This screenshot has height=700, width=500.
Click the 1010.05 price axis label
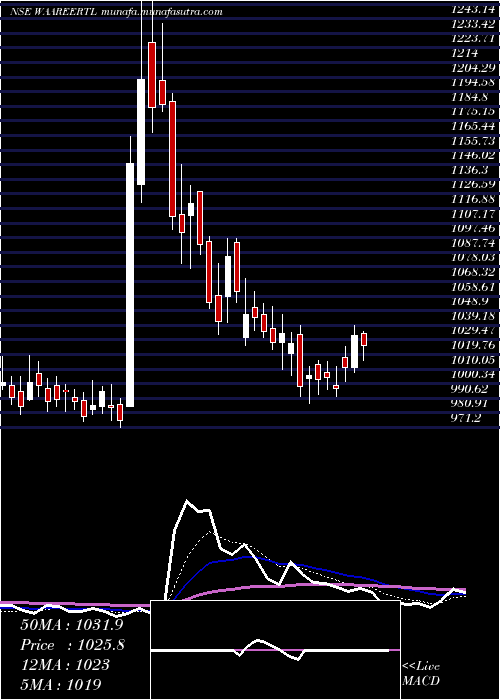tap(472, 360)
